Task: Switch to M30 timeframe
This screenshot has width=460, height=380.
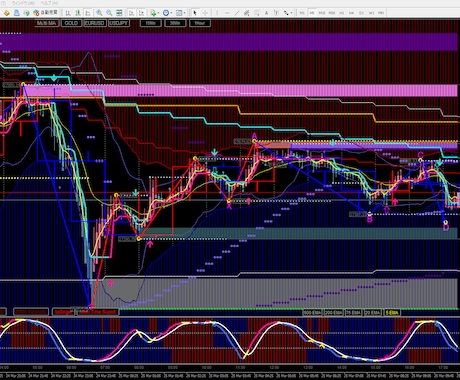Action: (x=332, y=13)
